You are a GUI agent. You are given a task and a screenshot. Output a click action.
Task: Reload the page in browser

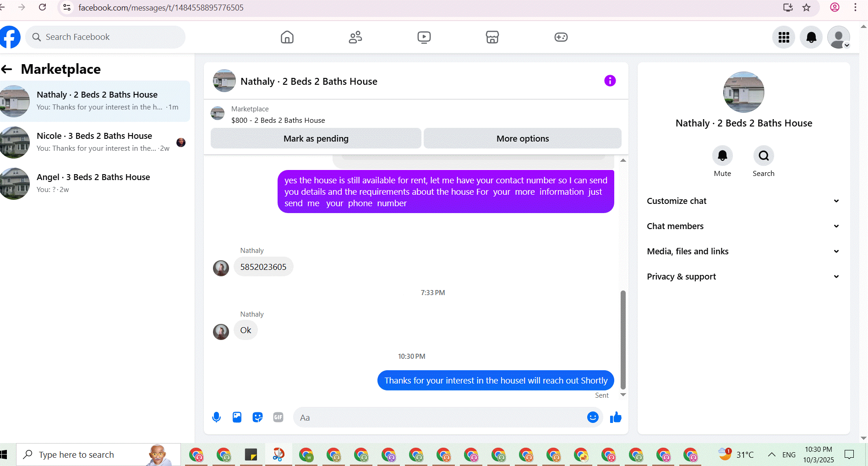[43, 7]
